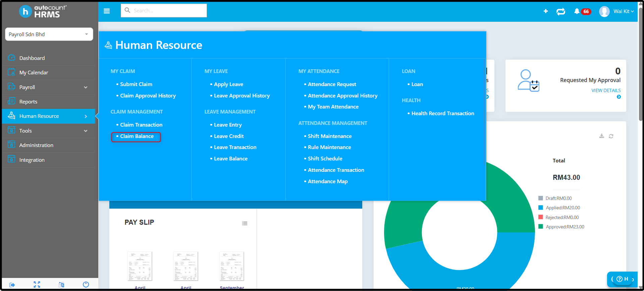Click the Requested My Approval person icon
The image size is (644, 291).
[x=528, y=80]
